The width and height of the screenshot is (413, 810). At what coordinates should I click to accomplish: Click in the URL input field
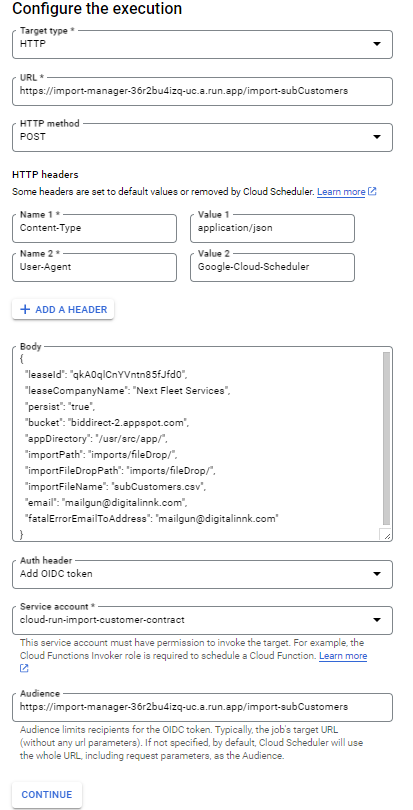pyautogui.click(x=202, y=91)
